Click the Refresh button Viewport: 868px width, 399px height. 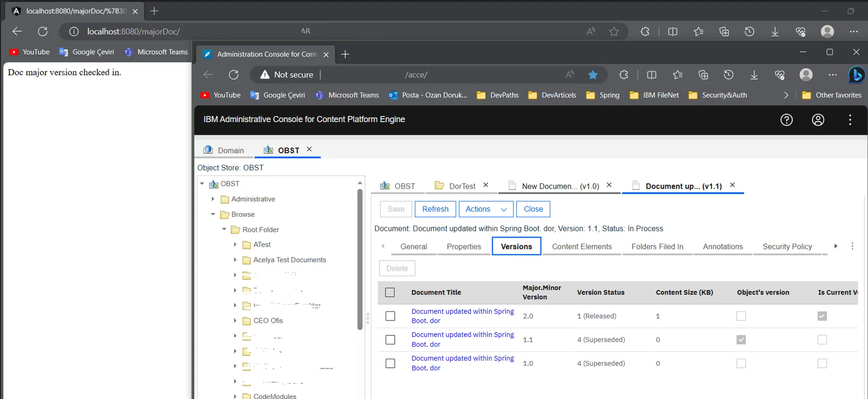point(435,209)
